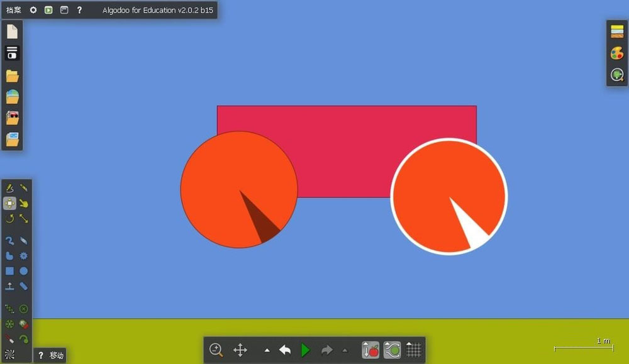The image size is (629, 364).
Task: Open the plain yellow folder icon
Action: tap(12, 76)
